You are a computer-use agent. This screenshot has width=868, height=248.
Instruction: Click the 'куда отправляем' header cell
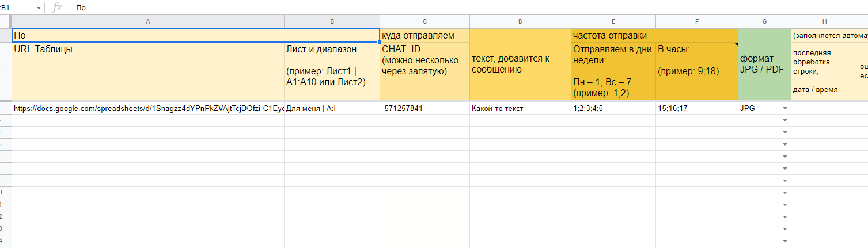[424, 36]
